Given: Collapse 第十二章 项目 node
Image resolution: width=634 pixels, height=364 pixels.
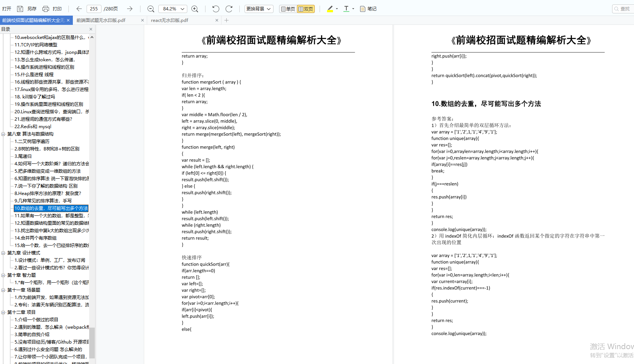Looking at the screenshot, I should point(3,312).
